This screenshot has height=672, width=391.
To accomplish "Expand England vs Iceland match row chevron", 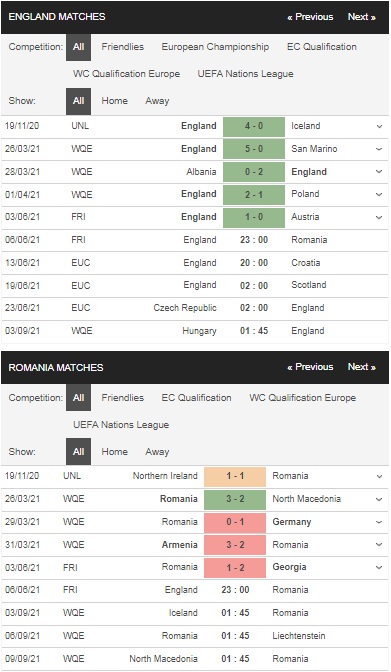I will coord(379,126).
